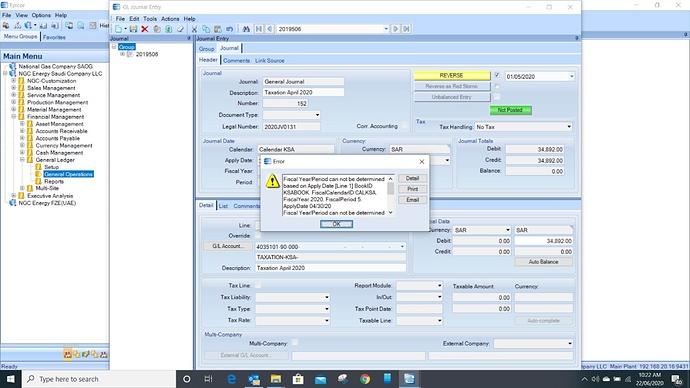
Task: Click the binoculars Search icon
Action: coord(246,29)
